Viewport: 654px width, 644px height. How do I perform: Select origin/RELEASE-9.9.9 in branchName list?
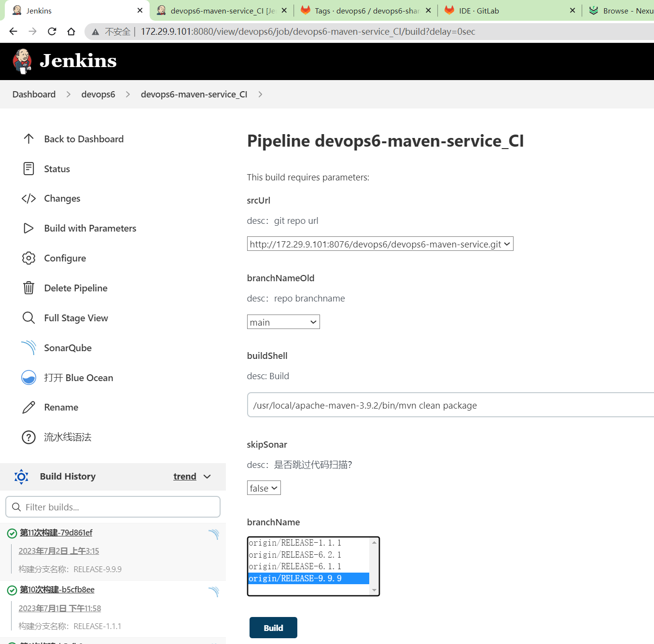[308, 578]
